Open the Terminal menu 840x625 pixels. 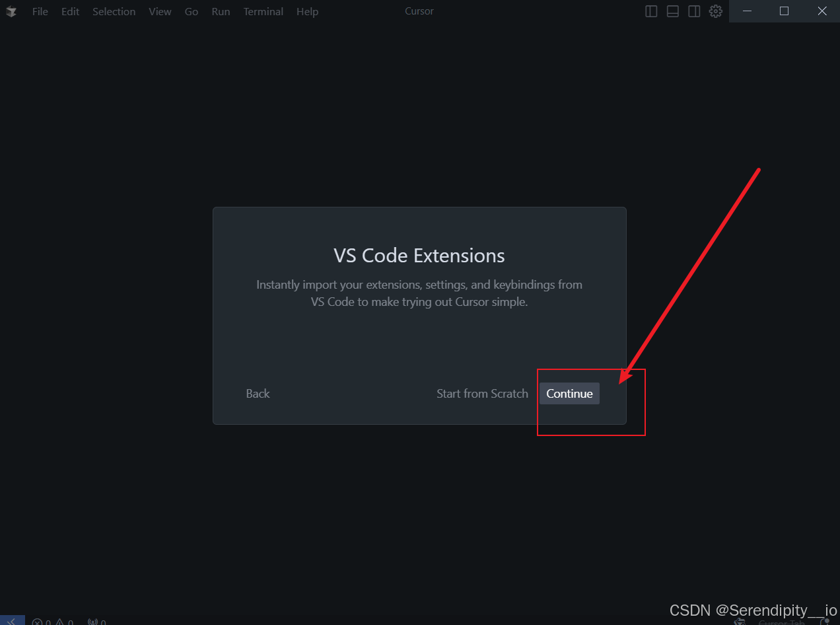(263, 11)
